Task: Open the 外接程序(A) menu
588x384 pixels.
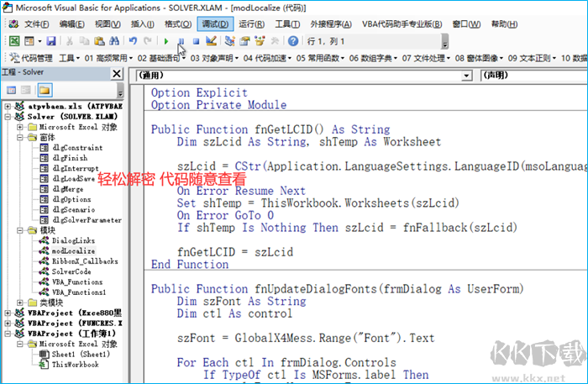Action: tap(331, 24)
